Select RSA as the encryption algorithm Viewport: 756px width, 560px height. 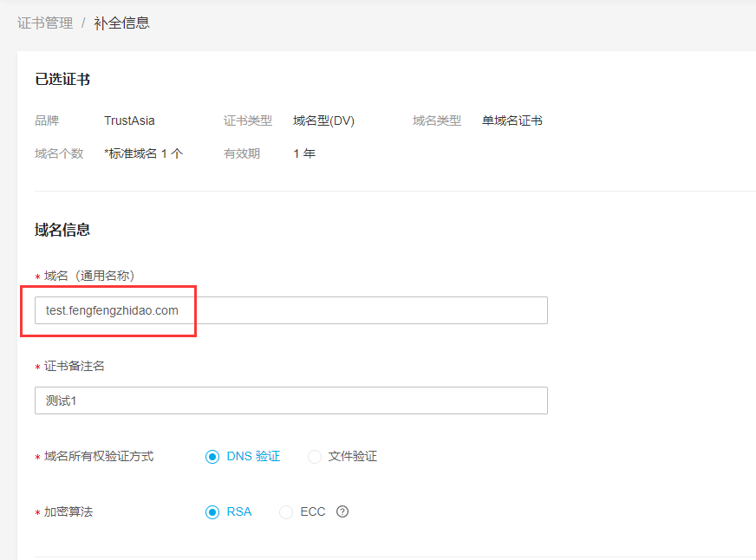[212, 512]
